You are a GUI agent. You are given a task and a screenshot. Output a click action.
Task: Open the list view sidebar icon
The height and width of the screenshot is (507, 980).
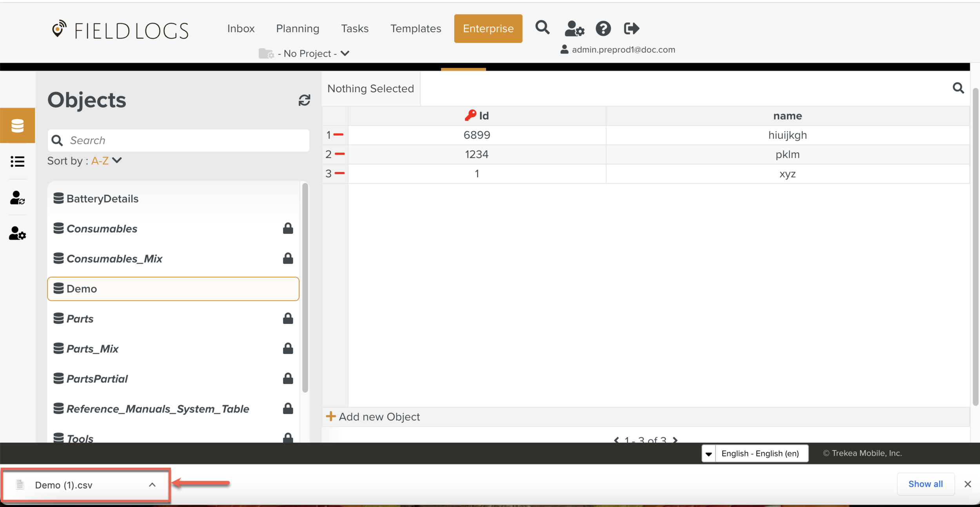[17, 162]
